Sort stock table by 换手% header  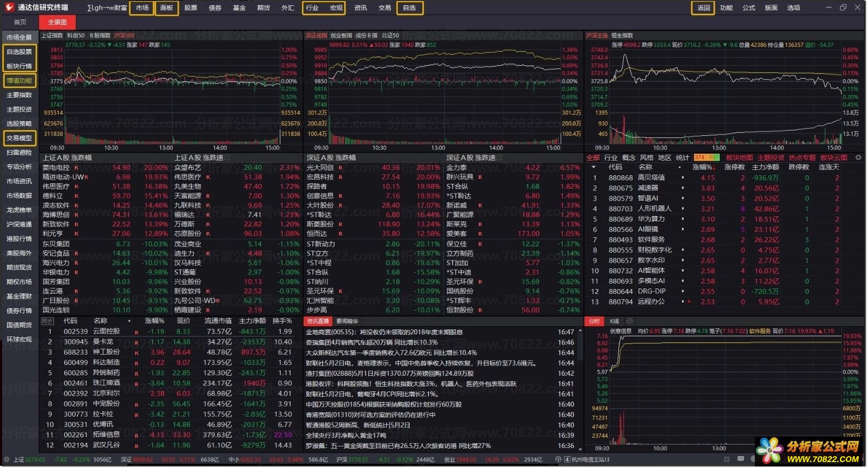click(x=282, y=321)
